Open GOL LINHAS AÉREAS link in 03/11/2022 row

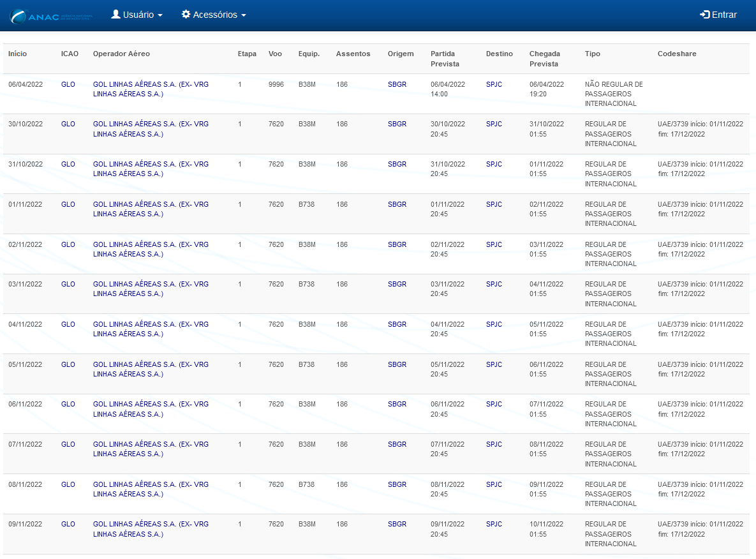point(151,289)
